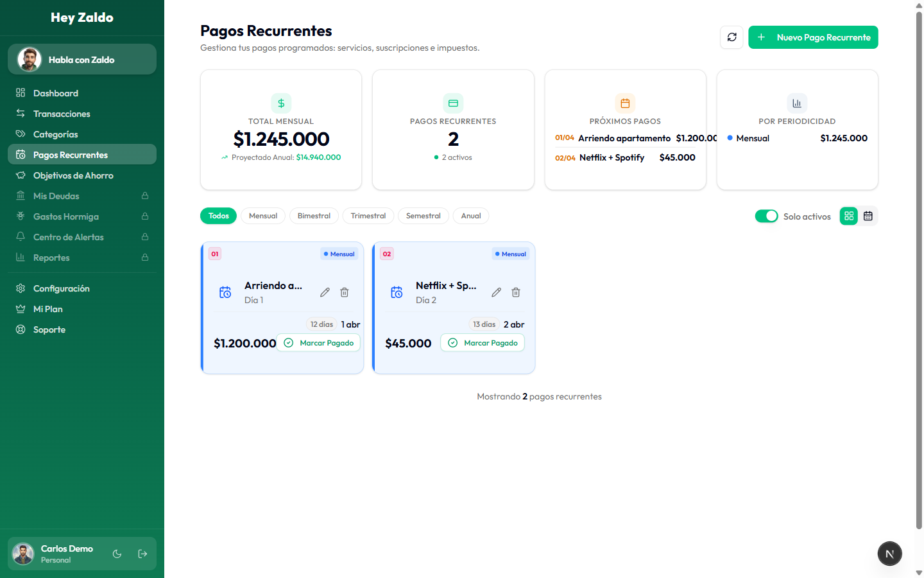924x578 pixels.
Task: Open Habla con Zaldo chat
Action: 82,60
